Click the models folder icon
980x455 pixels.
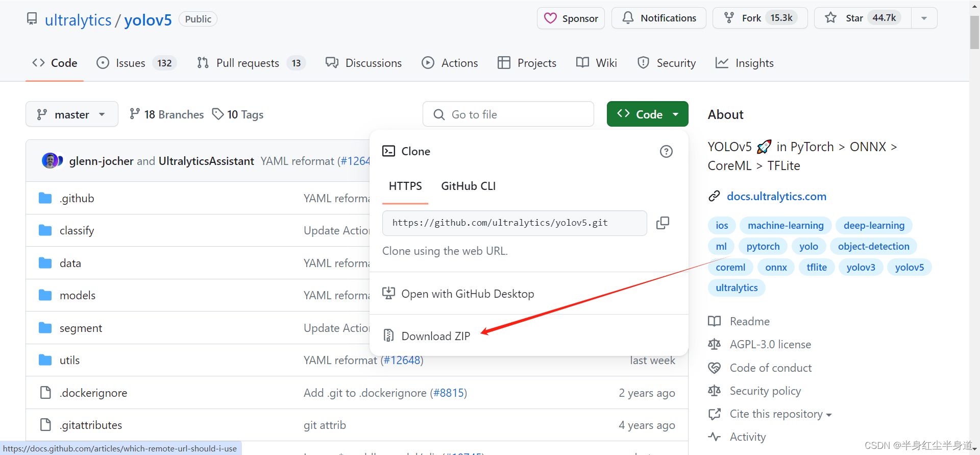coord(45,295)
